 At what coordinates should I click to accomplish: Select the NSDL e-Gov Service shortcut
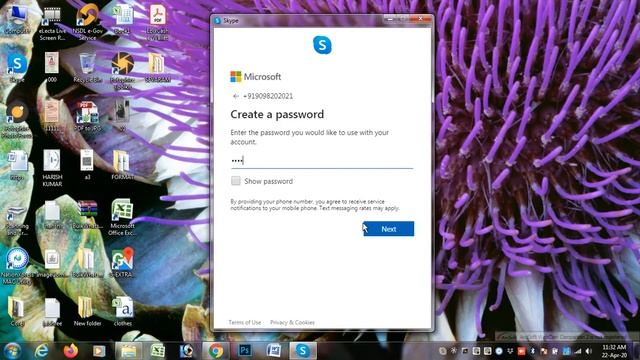(87, 23)
